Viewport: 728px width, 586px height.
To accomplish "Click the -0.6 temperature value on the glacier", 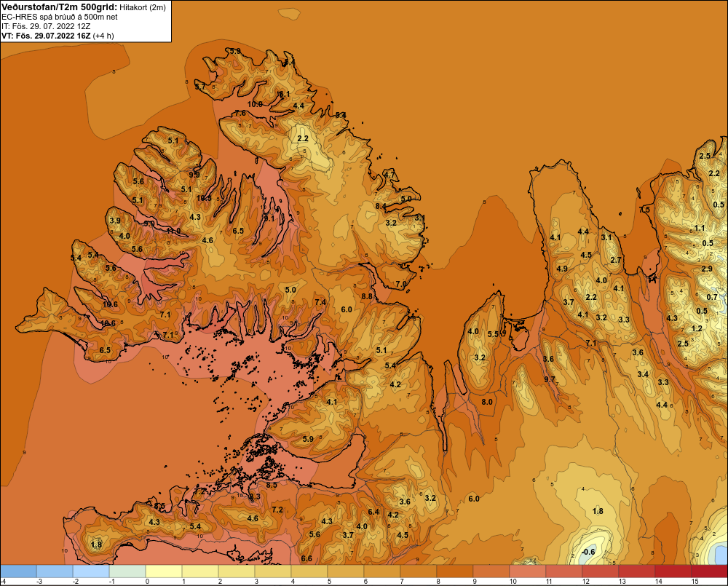I will (x=588, y=552).
